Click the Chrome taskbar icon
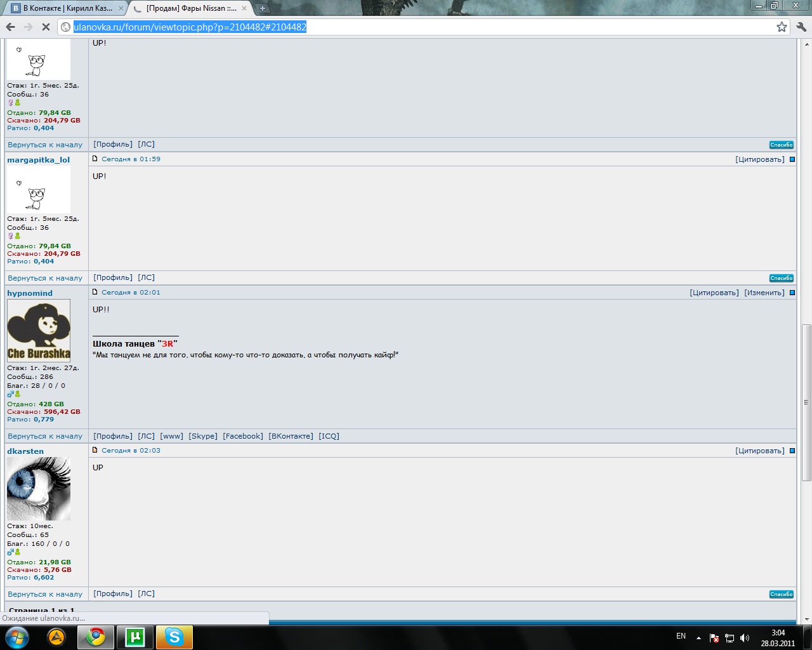 (x=96, y=637)
